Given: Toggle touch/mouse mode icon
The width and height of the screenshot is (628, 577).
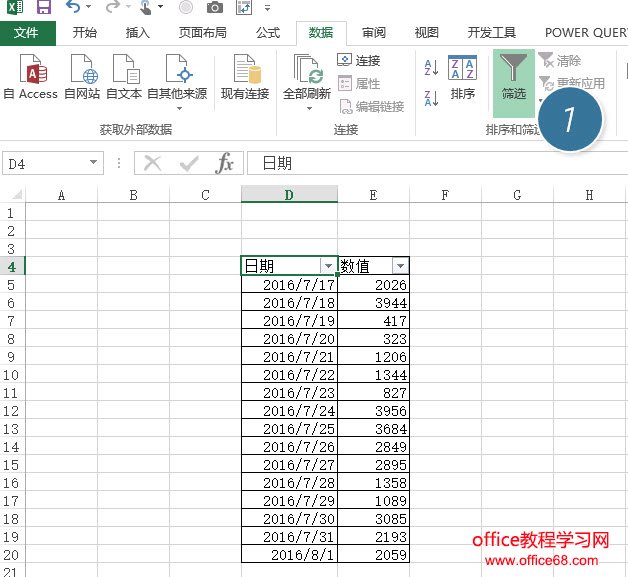Looking at the screenshot, I should (146, 7).
